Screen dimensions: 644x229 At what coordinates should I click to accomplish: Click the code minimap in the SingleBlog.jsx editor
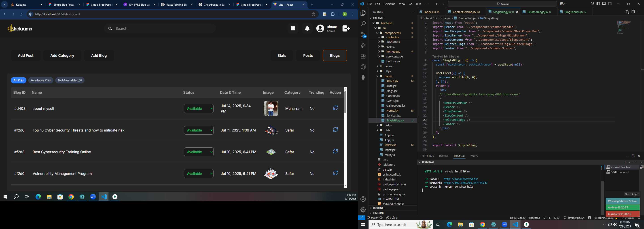coord(624,27)
